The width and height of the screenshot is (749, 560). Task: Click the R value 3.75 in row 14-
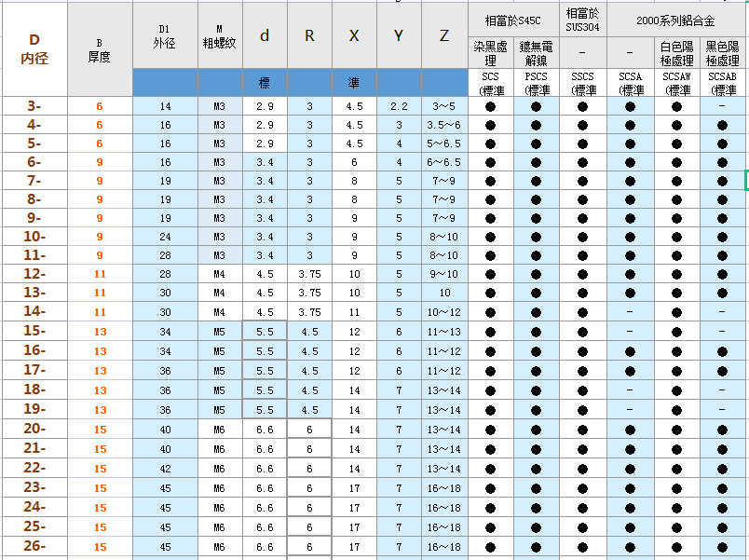point(309,312)
